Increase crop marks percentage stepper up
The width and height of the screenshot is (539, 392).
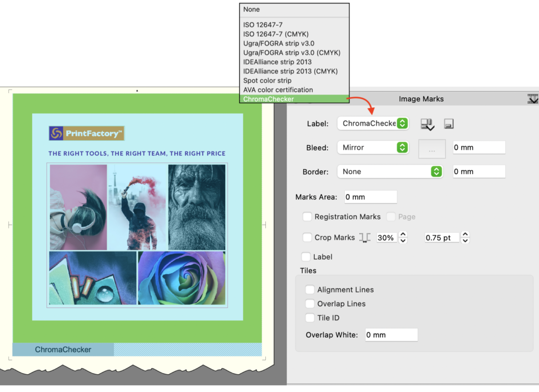pyautogui.click(x=403, y=234)
